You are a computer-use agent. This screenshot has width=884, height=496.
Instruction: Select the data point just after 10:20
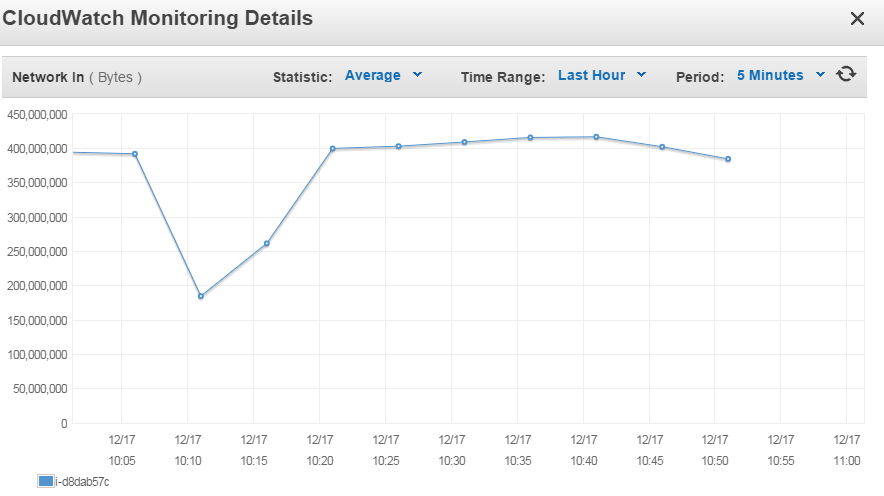(333, 149)
